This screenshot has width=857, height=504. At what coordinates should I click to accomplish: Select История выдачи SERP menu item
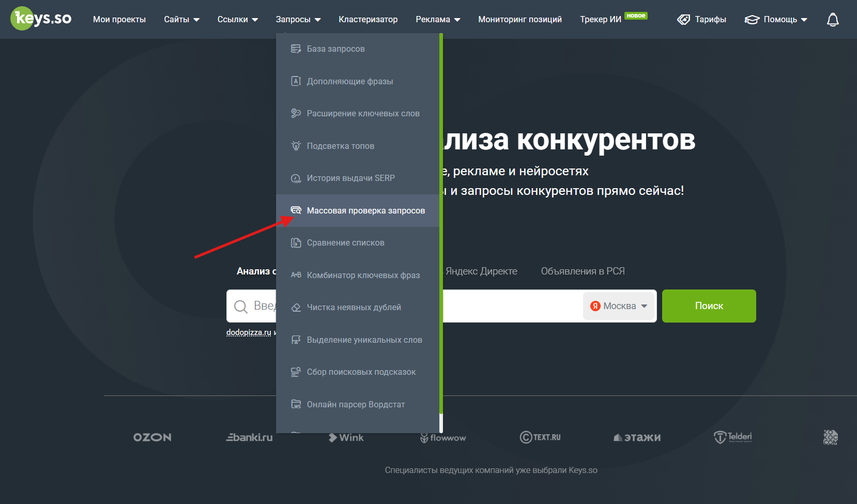(358, 178)
